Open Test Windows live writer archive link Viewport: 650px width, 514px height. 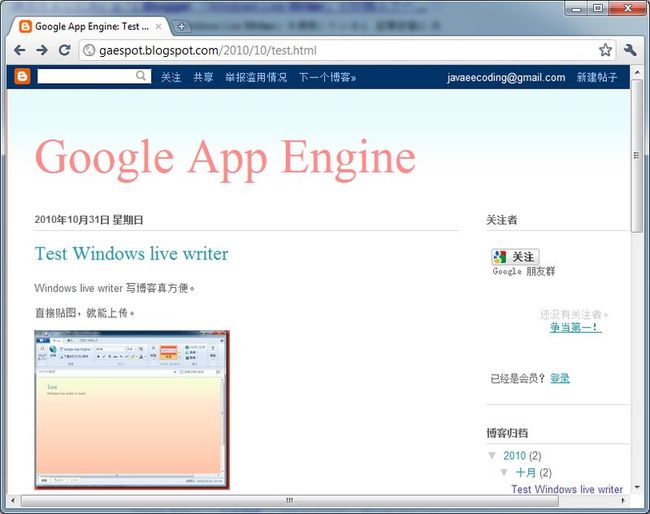pyautogui.click(x=567, y=489)
